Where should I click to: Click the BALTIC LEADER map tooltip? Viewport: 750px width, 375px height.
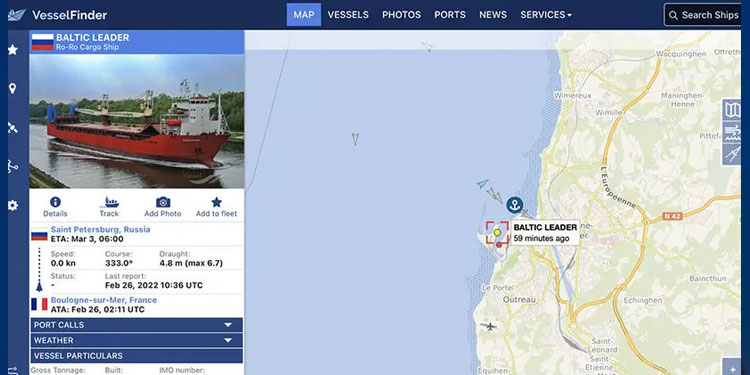pos(545,232)
